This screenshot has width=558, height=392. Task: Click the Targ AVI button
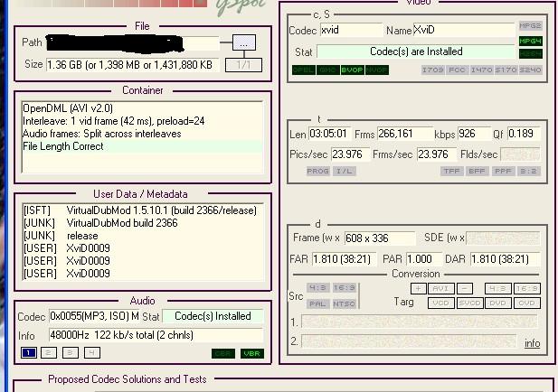441,288
